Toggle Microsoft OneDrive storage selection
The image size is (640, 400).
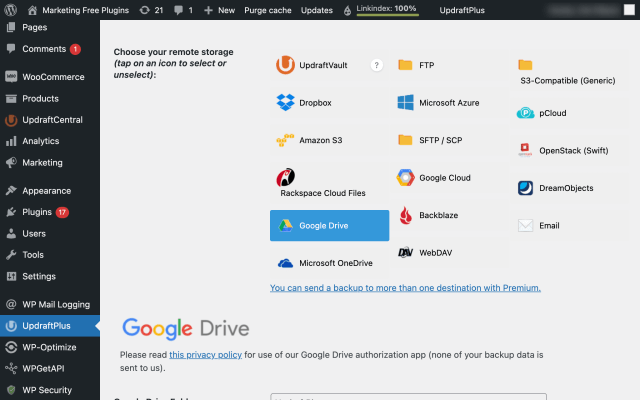329,263
